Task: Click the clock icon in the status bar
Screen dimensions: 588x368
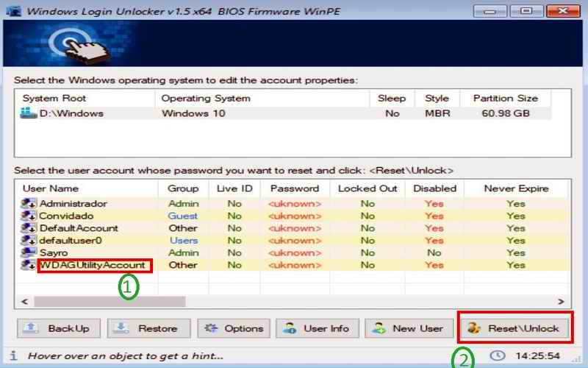Action: tap(498, 355)
